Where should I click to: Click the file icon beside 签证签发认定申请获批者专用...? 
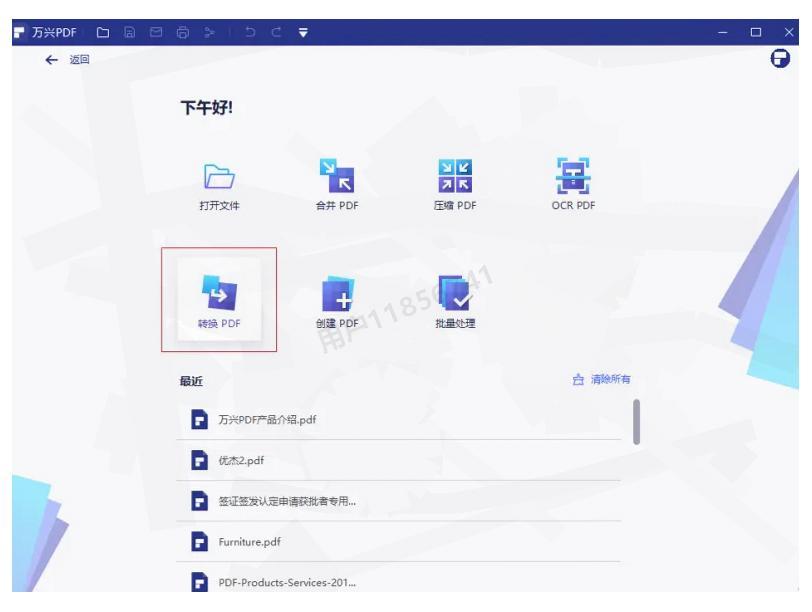pyautogui.click(x=199, y=501)
